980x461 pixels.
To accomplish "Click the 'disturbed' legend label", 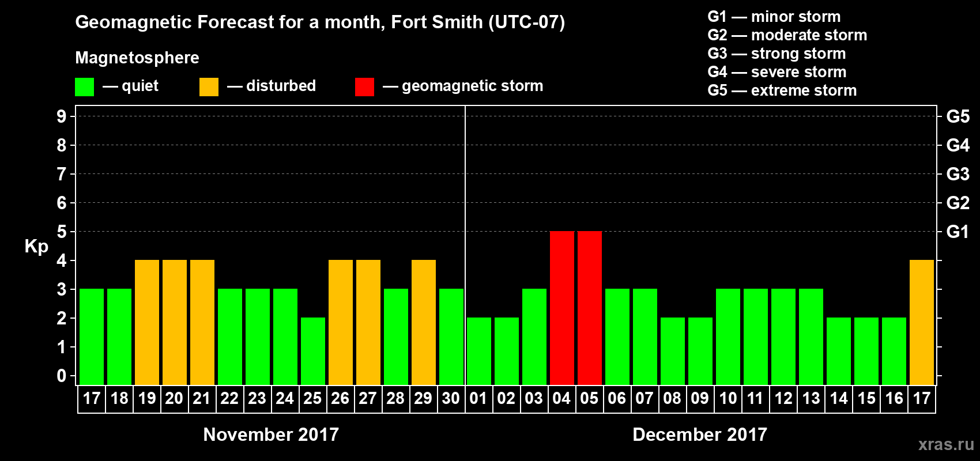I will tap(281, 86).
